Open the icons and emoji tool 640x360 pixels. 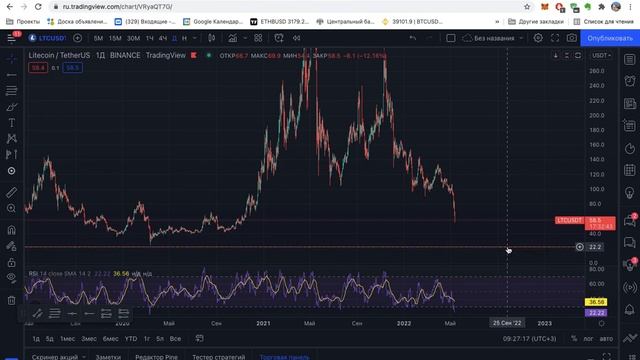coord(11,171)
